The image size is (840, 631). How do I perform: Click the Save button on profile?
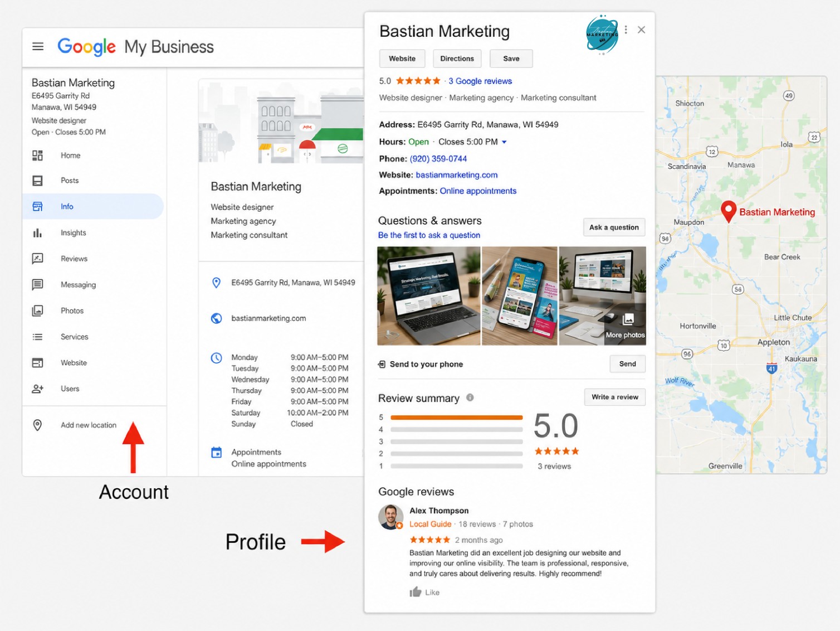(511, 59)
